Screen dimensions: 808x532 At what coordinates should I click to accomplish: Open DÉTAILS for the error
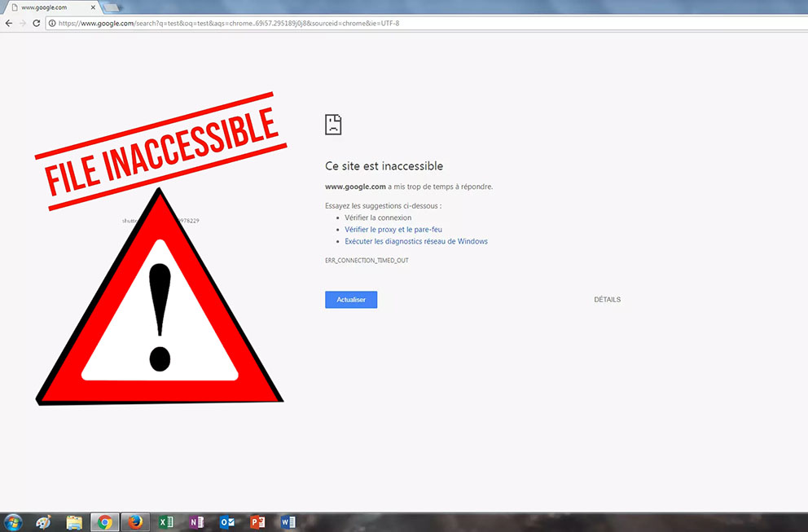(x=607, y=300)
